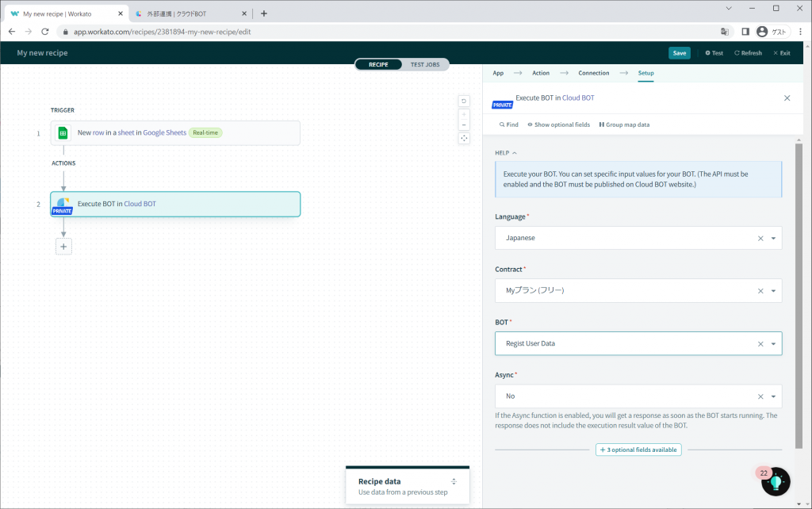Clear the Contract field value
Screen dimensions: 812x509
pyautogui.click(x=760, y=291)
